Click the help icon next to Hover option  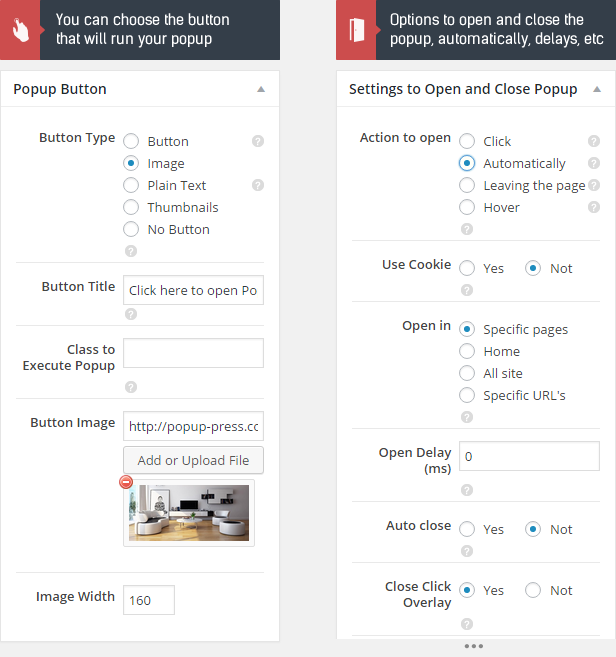click(593, 207)
